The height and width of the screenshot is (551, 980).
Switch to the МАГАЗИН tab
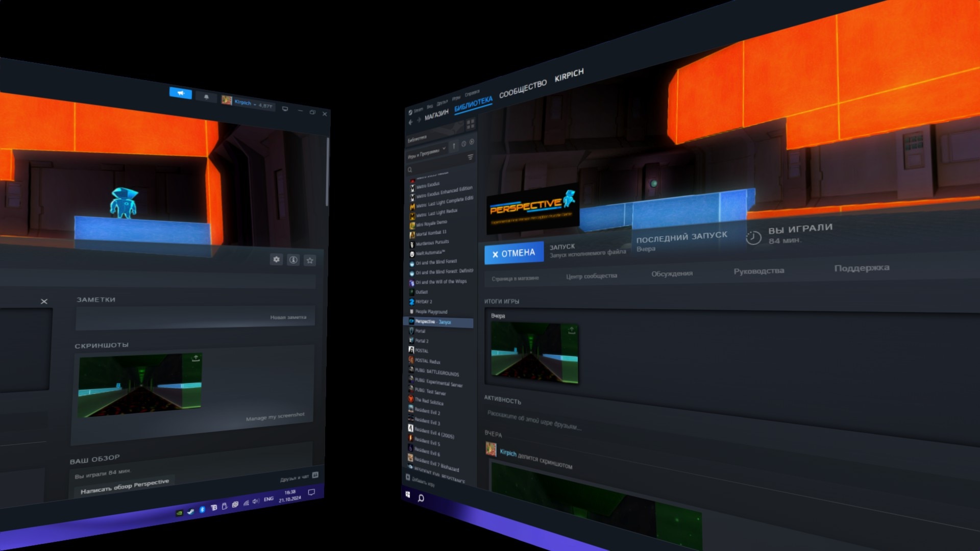pos(436,114)
